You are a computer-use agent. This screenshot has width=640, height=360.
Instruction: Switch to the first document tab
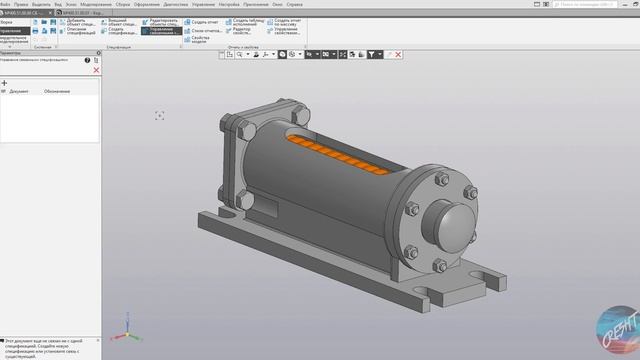point(24,13)
